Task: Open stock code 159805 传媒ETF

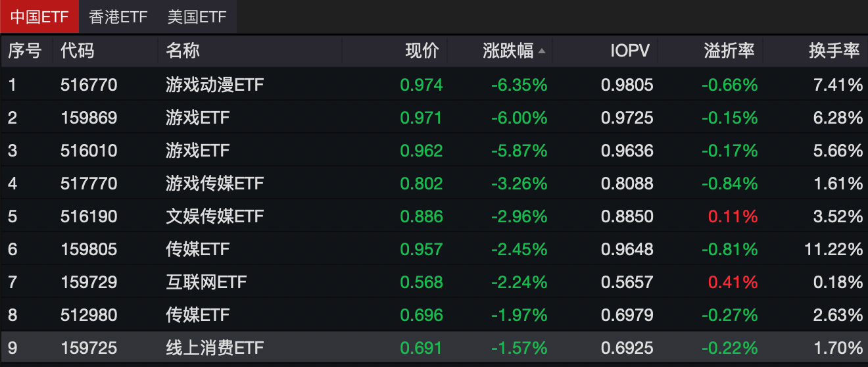Action: coord(434,249)
